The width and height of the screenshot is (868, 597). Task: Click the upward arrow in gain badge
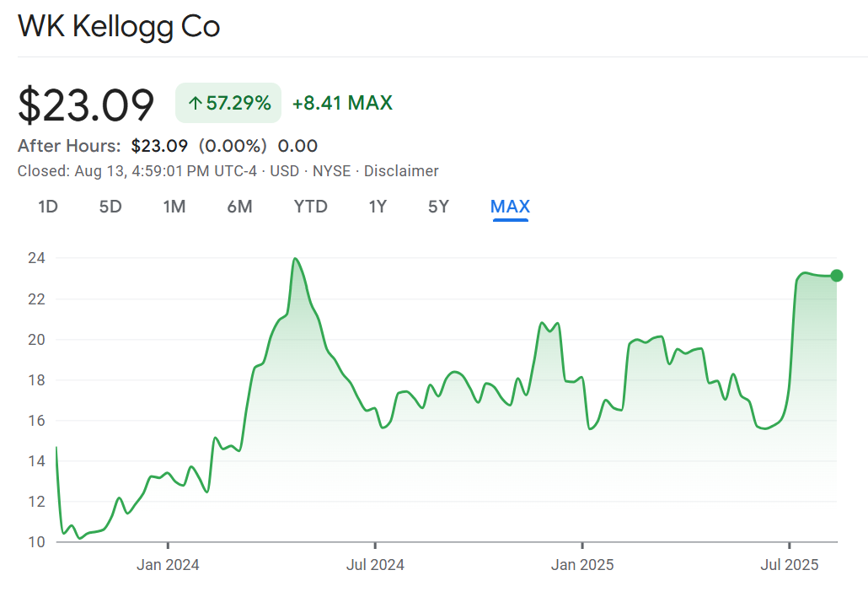195,103
